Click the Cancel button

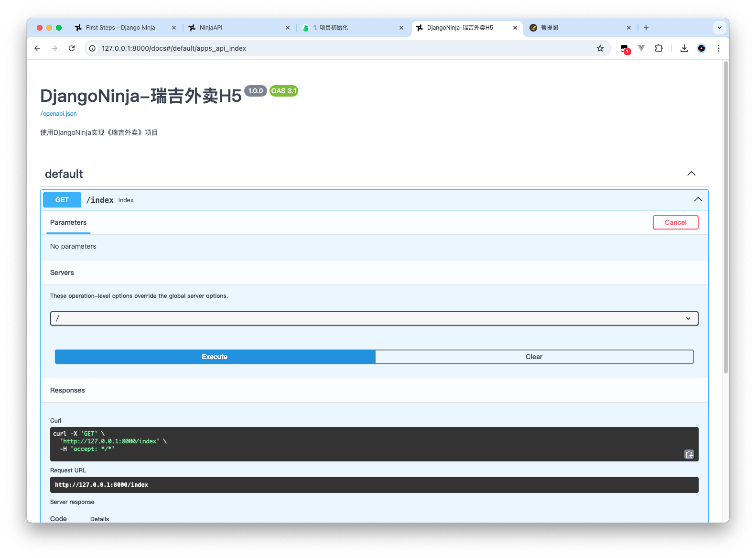coord(676,222)
